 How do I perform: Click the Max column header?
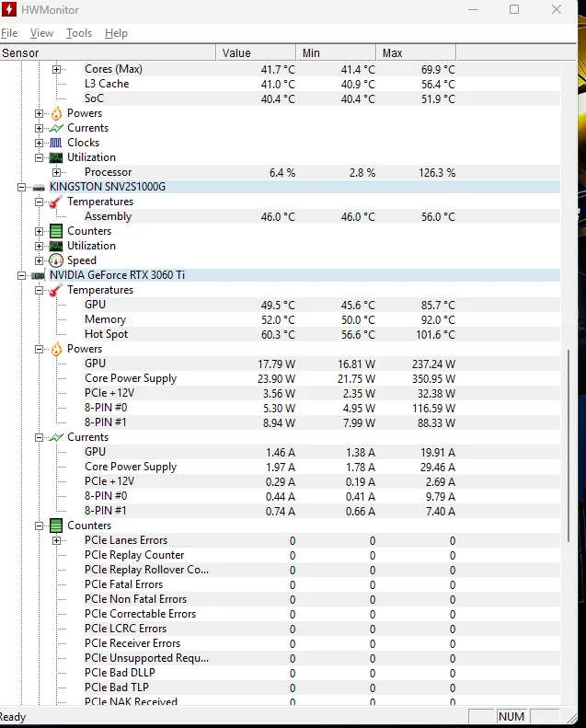pyautogui.click(x=416, y=53)
